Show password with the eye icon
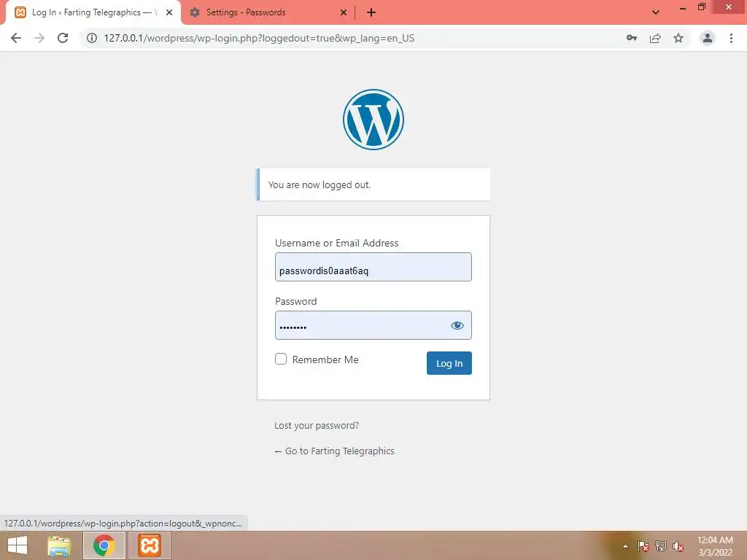Viewport: 747px width, 560px height. point(457,326)
